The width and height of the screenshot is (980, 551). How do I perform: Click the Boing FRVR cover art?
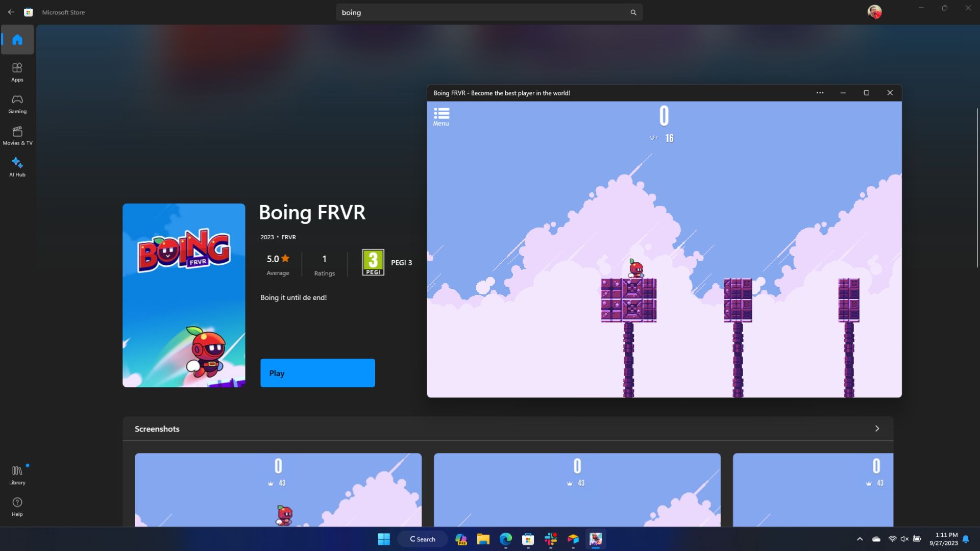point(184,295)
